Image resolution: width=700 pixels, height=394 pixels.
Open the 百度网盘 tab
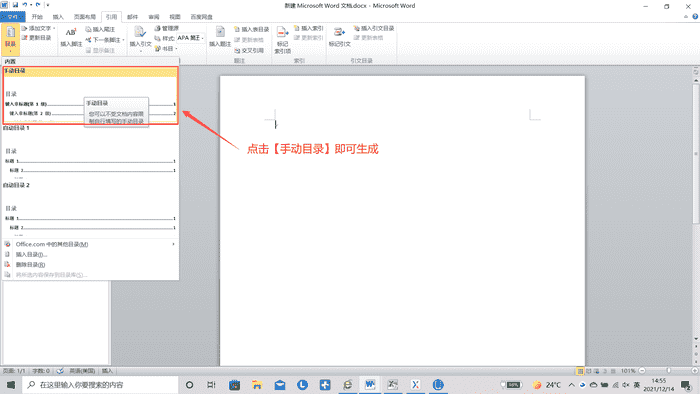tap(202, 17)
